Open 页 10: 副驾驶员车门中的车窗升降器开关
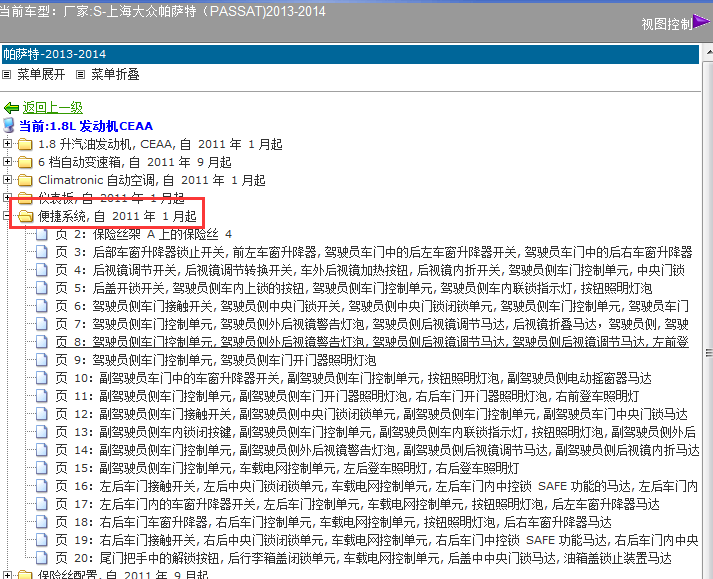 click(354, 378)
